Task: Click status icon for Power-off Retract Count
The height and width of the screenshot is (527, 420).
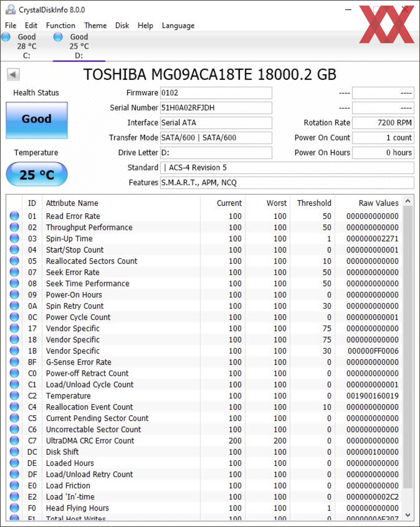Action: coord(14,373)
